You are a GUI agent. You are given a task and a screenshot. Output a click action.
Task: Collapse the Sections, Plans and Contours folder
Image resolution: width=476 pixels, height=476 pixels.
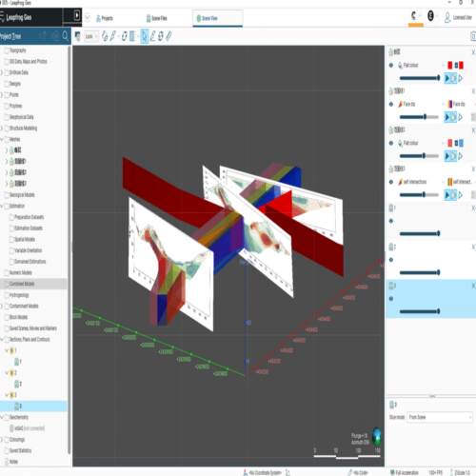point(2,339)
